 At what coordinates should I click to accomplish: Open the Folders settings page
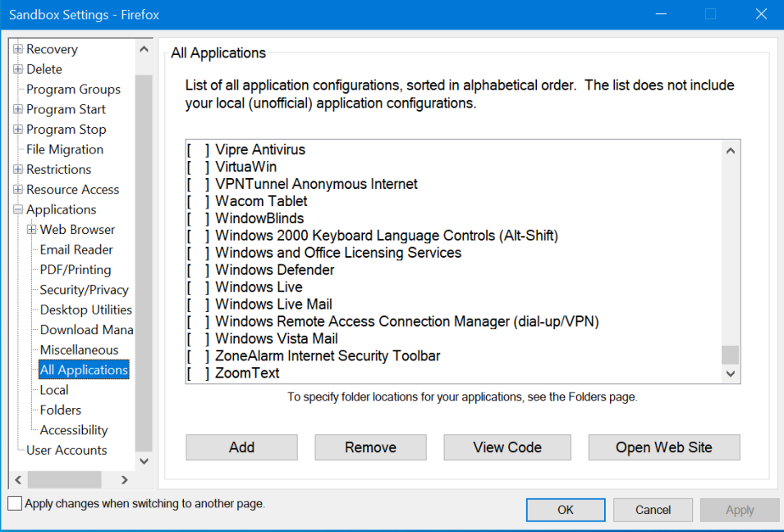[x=61, y=410]
